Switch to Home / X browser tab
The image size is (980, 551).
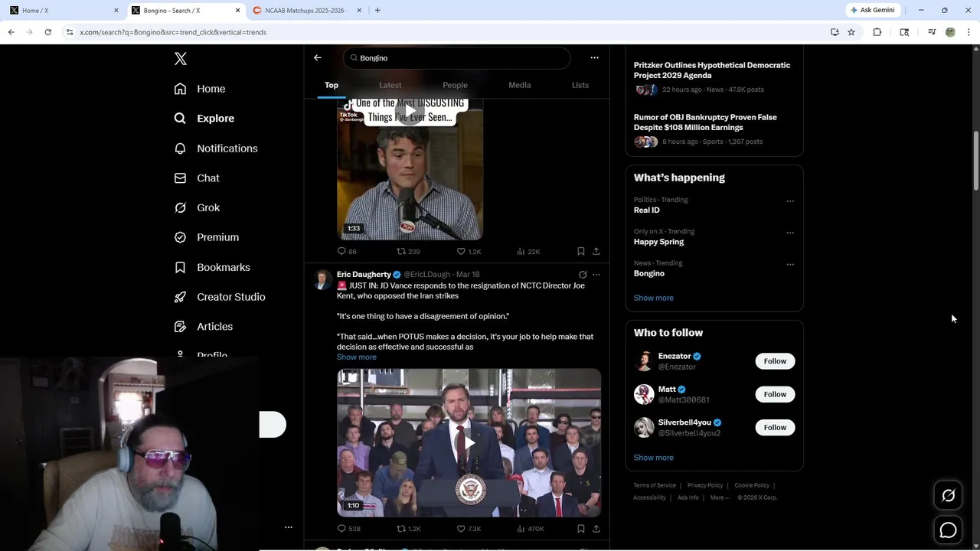pyautogui.click(x=64, y=10)
